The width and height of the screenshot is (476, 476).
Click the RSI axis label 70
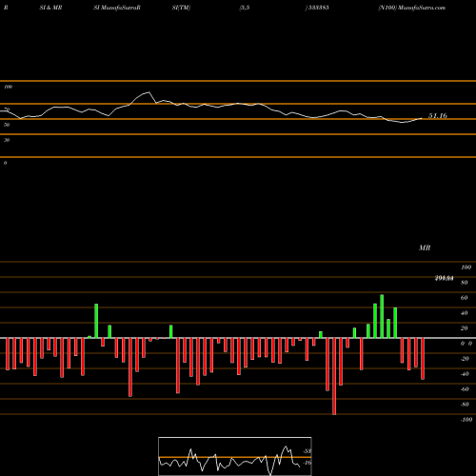click(7, 109)
